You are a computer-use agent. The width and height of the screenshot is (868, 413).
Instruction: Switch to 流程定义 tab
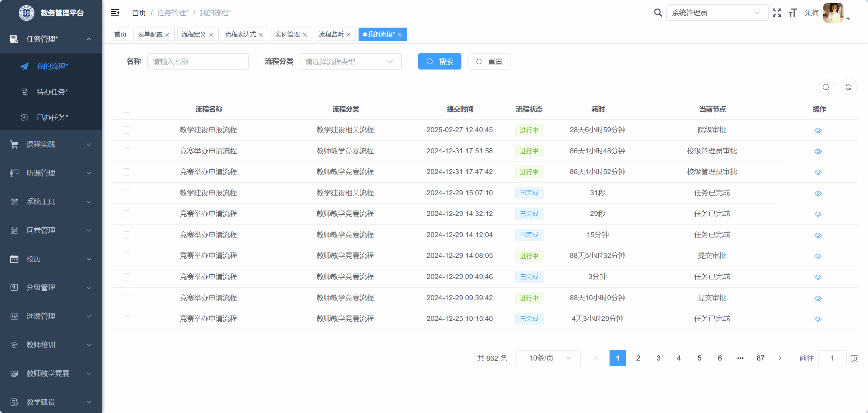pyautogui.click(x=193, y=34)
